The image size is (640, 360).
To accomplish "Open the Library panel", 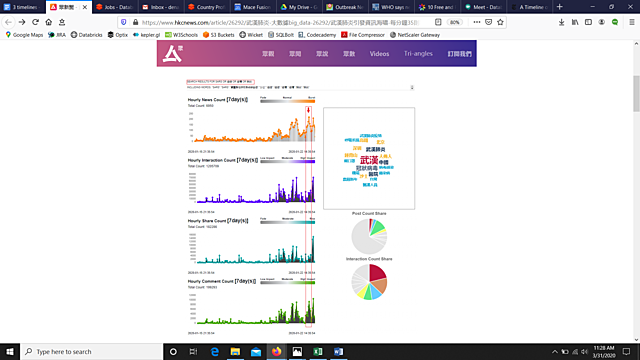I will (575, 22).
